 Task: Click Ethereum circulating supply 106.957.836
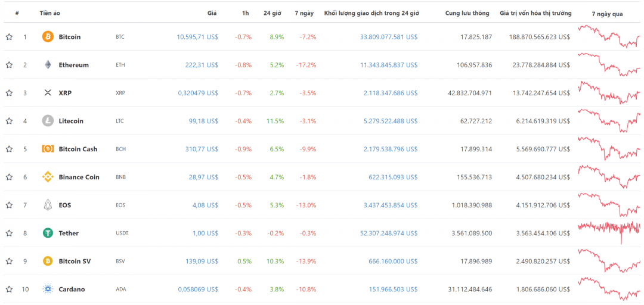[475, 65]
